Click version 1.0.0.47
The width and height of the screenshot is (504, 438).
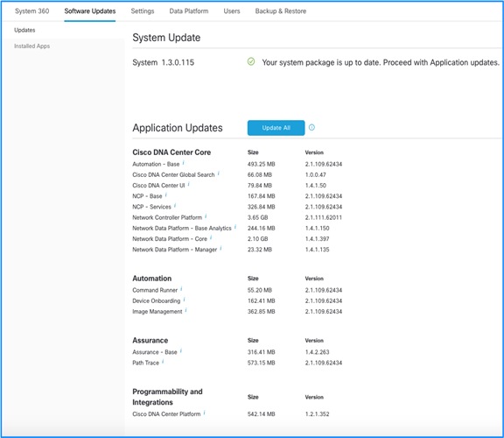coord(315,174)
